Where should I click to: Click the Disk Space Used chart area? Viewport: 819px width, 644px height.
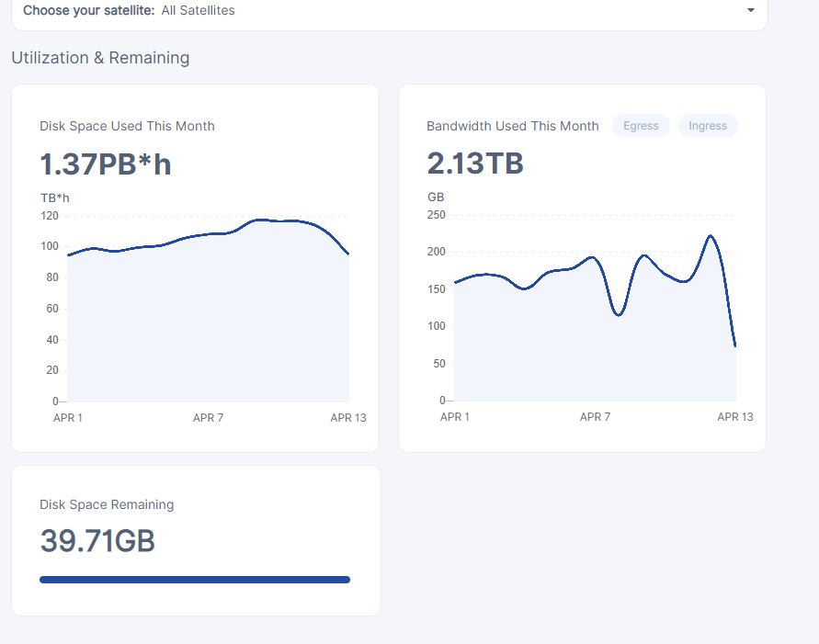pos(209,322)
